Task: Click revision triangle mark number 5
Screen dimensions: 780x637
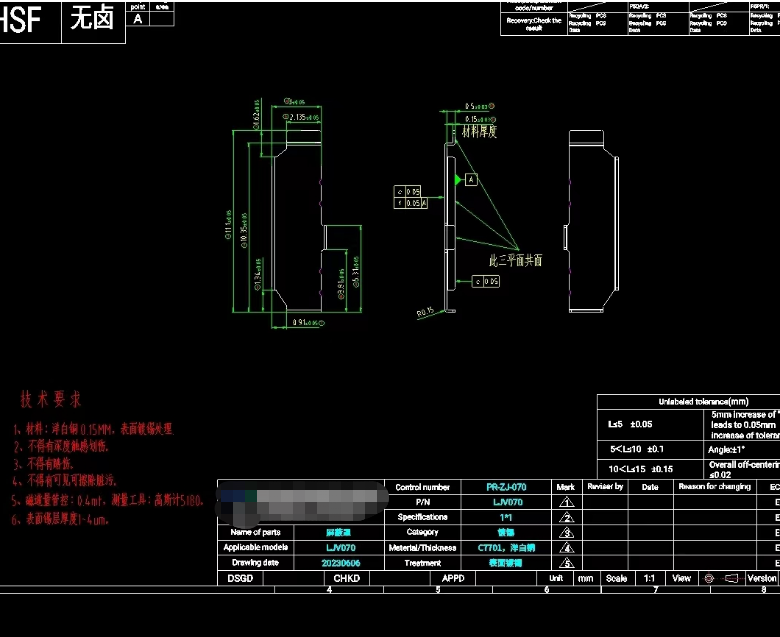Action: 567,563
